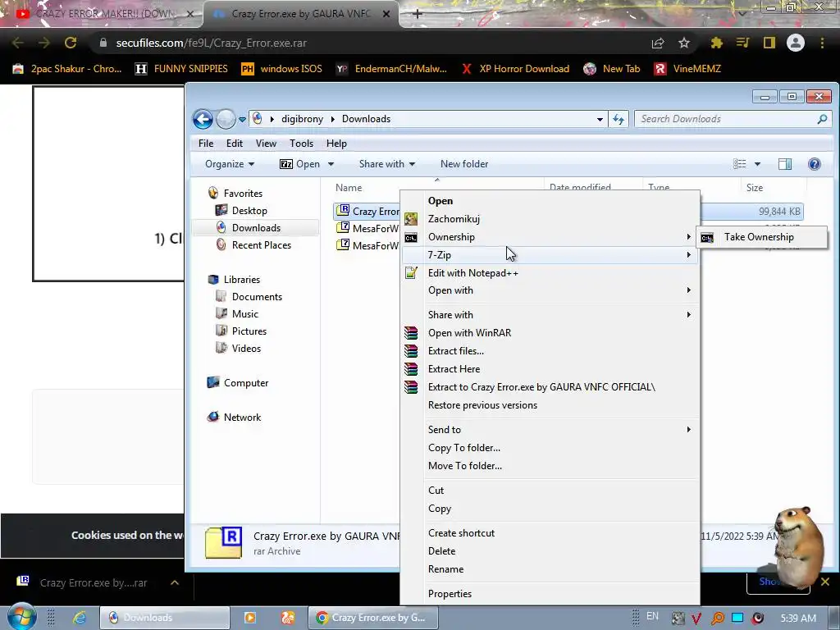840x630 pixels.
Task: Open the New Tab bookmark
Action: tap(612, 69)
